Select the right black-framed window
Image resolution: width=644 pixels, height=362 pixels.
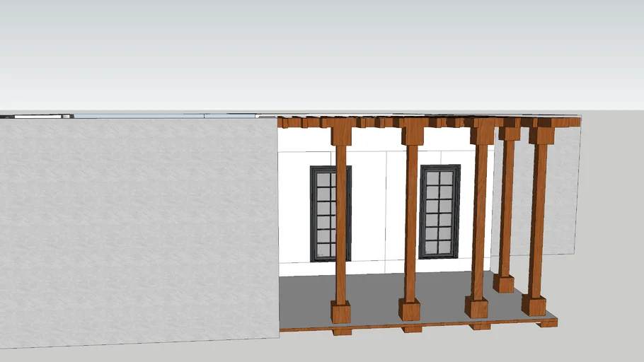[x=439, y=212]
